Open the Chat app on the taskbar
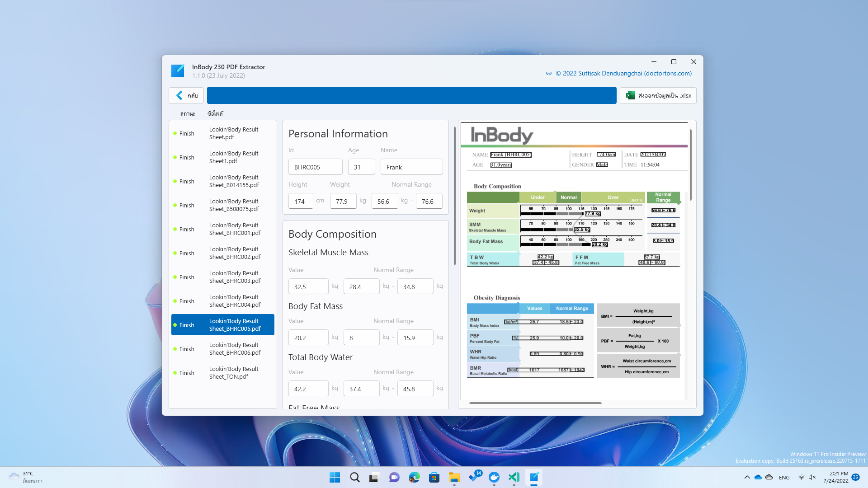Screen dimensions: 868x488 (394, 477)
